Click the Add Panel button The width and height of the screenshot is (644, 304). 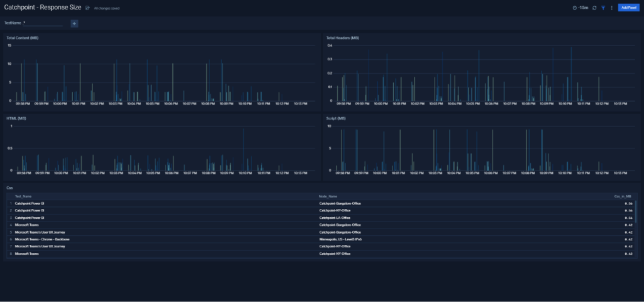coord(629,8)
